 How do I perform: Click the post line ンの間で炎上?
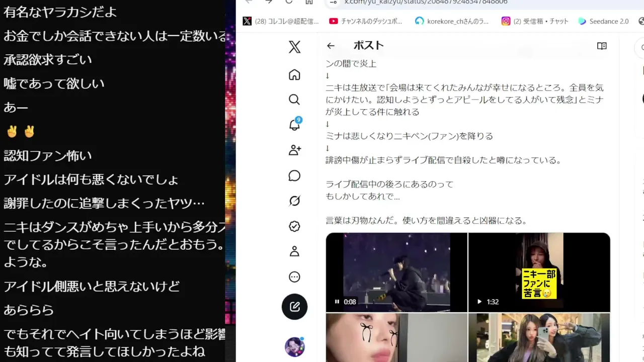tap(351, 63)
